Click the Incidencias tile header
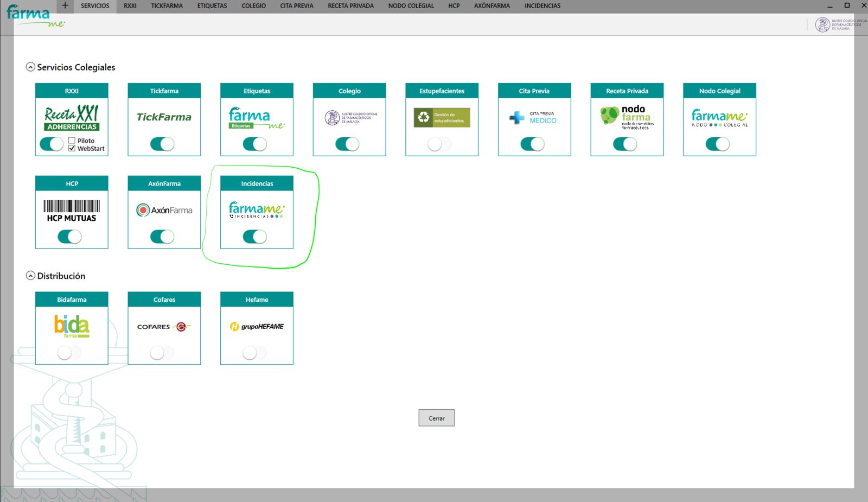This screenshot has height=502, width=868. tap(257, 183)
